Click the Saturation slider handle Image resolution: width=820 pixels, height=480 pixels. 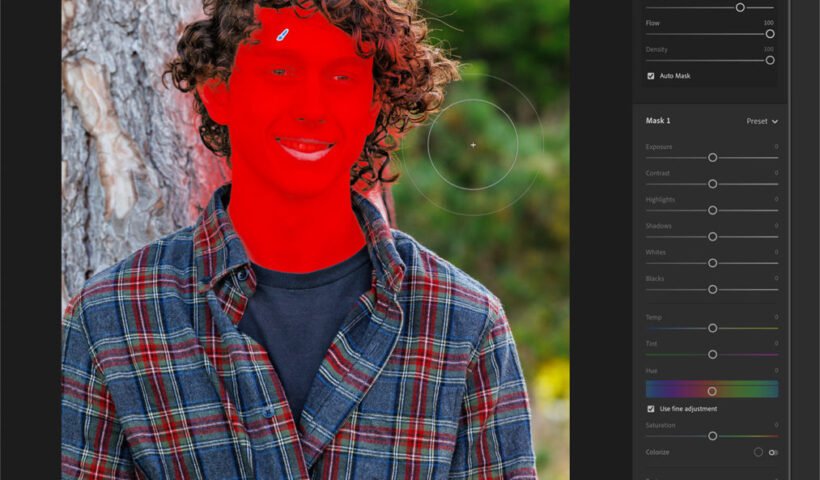click(x=713, y=436)
